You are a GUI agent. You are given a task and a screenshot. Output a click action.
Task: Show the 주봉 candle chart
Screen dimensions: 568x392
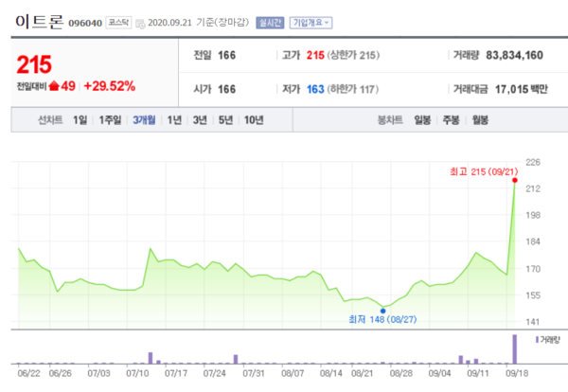(x=451, y=120)
